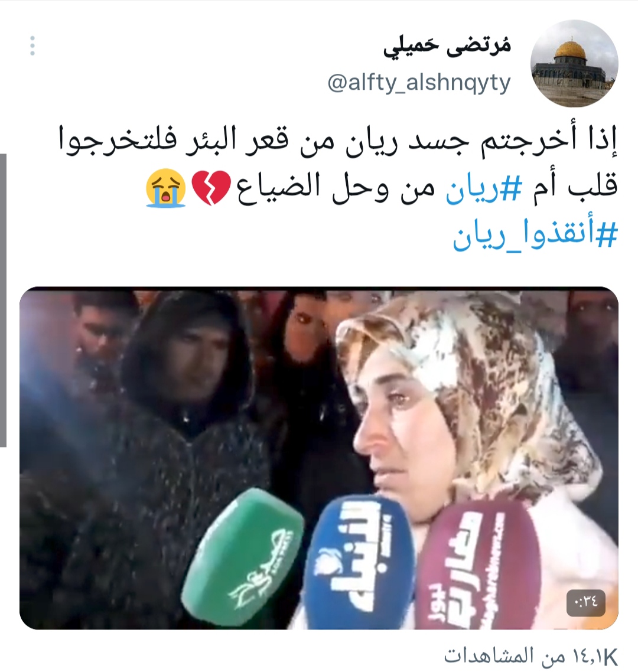Screen dimensions: 638x672
Task: Click the views count ١٤,١K من المشاهدات
Action: (x=530, y=655)
